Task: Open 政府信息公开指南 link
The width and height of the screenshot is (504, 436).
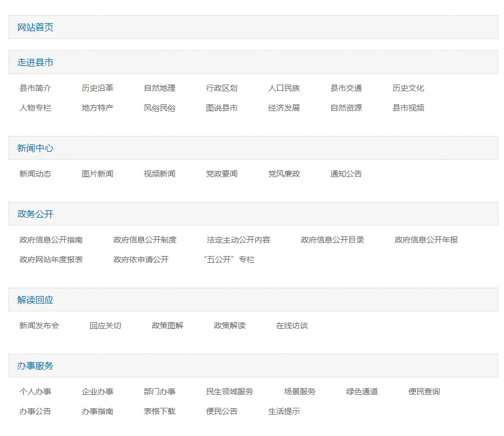Action: pyautogui.click(x=51, y=240)
